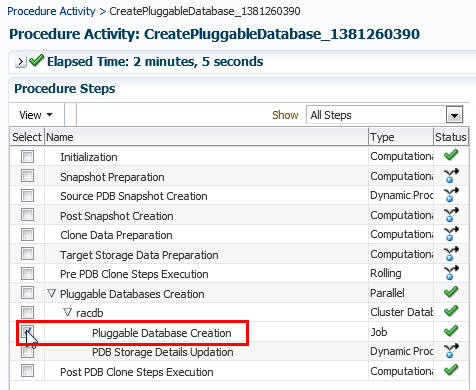This screenshot has height=390, width=476.
Task: Open the View menu
Action: click(x=36, y=115)
